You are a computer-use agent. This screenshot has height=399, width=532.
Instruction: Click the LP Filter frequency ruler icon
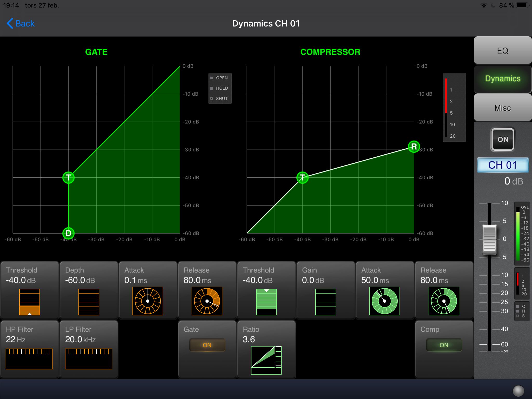coord(89,359)
